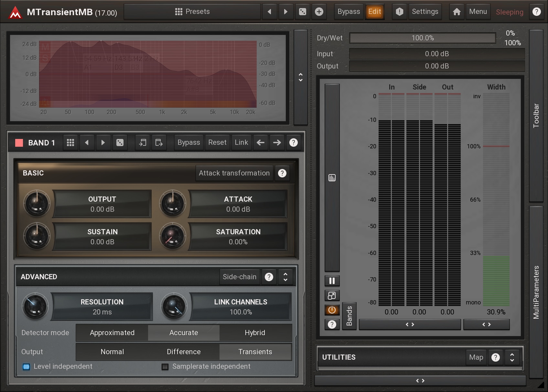Expand the Utilities panel arrows
Image resolution: width=548 pixels, height=392 pixels.
click(x=512, y=357)
